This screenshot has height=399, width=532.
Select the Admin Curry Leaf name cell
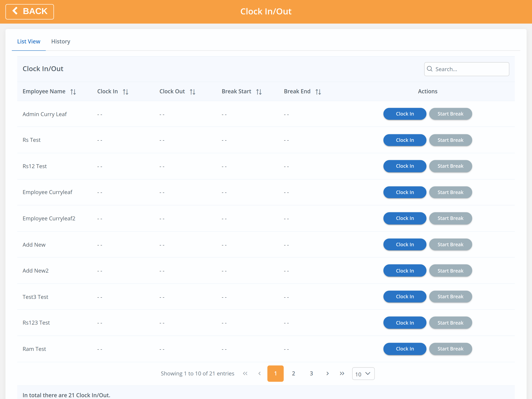pyautogui.click(x=45, y=114)
